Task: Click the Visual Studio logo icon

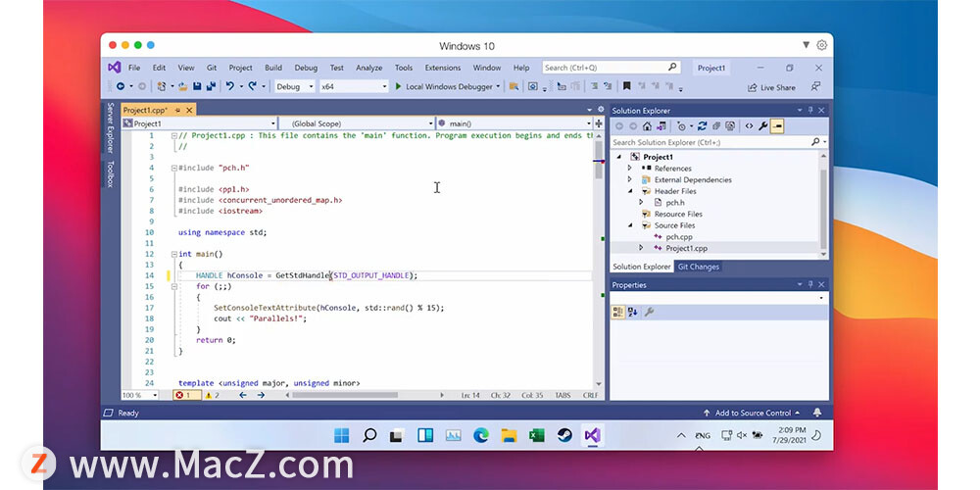Action: click(x=114, y=68)
